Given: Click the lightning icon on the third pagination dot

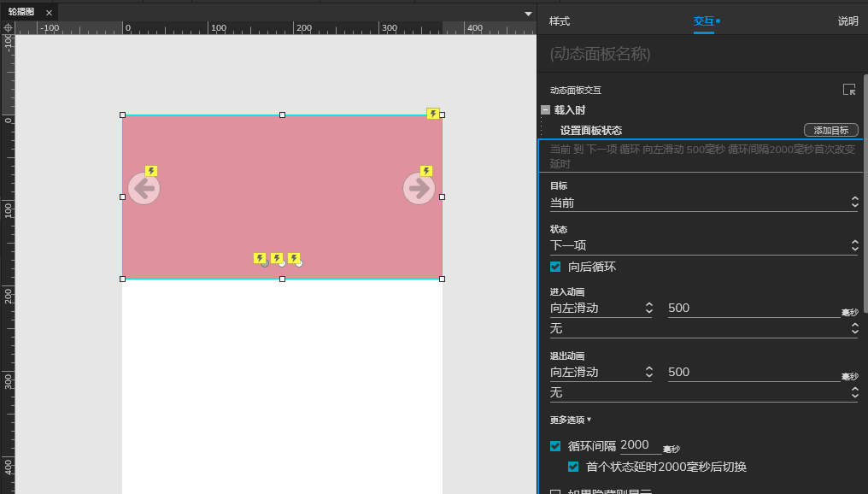Looking at the screenshot, I should tap(295, 257).
